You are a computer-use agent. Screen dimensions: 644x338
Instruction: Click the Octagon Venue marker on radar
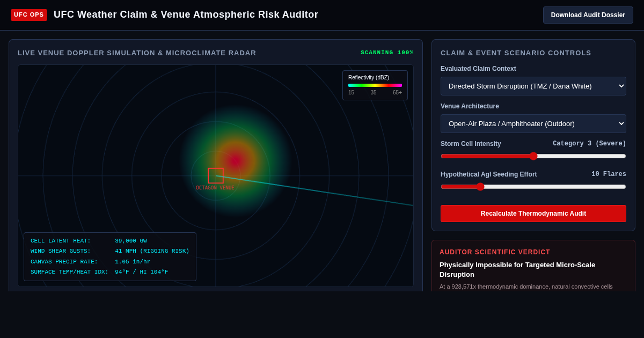tap(216, 175)
